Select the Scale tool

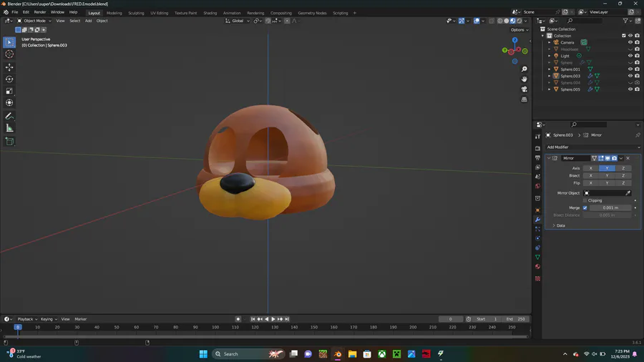9,91
